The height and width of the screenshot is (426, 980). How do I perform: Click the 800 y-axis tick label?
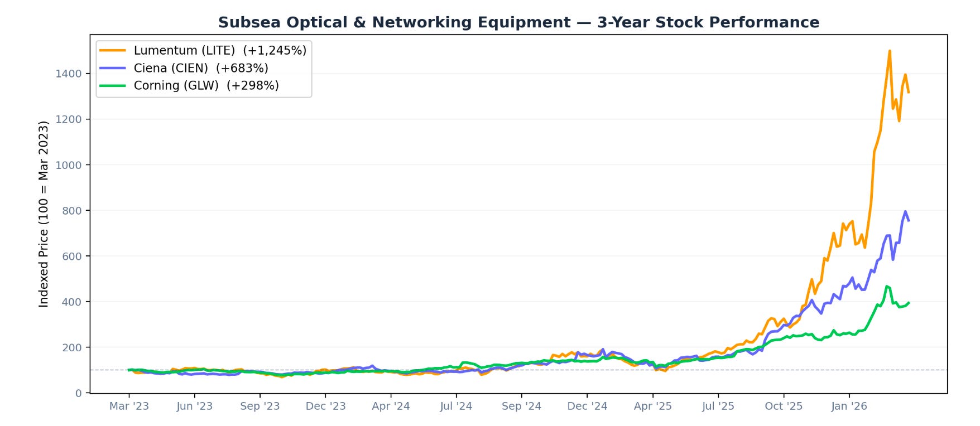tap(71, 211)
